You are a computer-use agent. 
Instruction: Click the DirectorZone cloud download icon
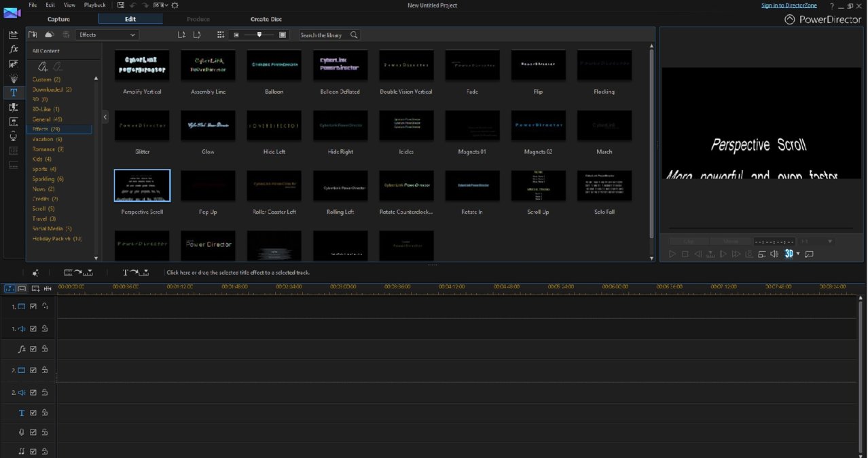49,35
